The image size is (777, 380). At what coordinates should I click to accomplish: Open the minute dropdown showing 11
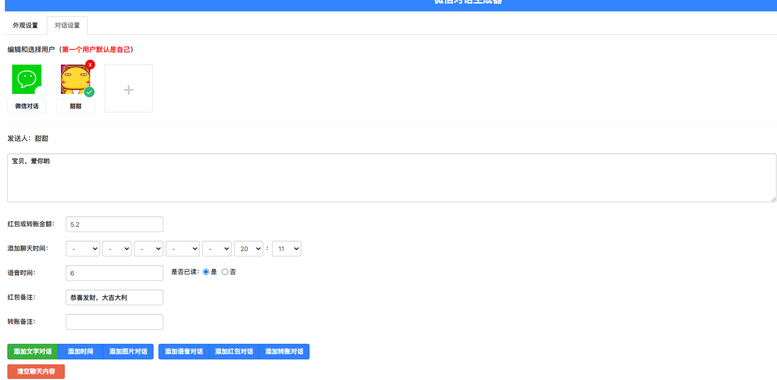click(x=286, y=249)
